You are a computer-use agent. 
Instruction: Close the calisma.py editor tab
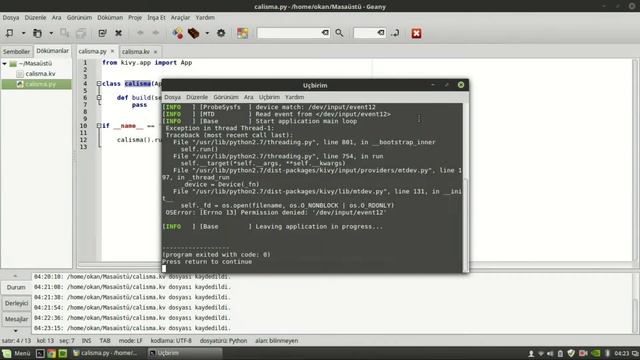112,51
